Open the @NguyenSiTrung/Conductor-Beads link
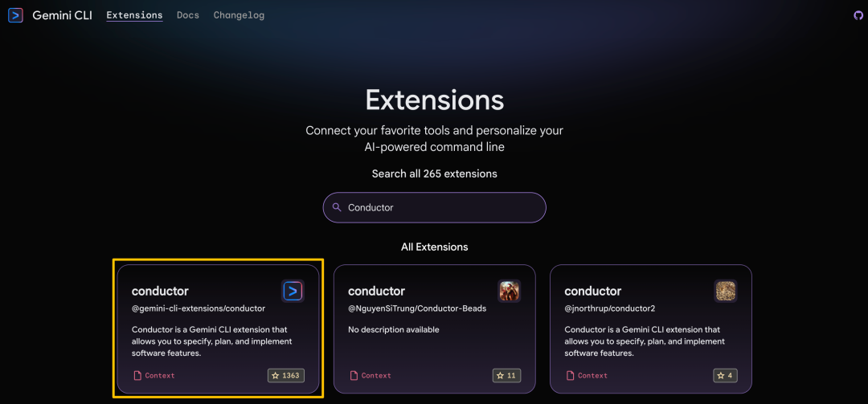Screen dimensions: 868x404 417,308
